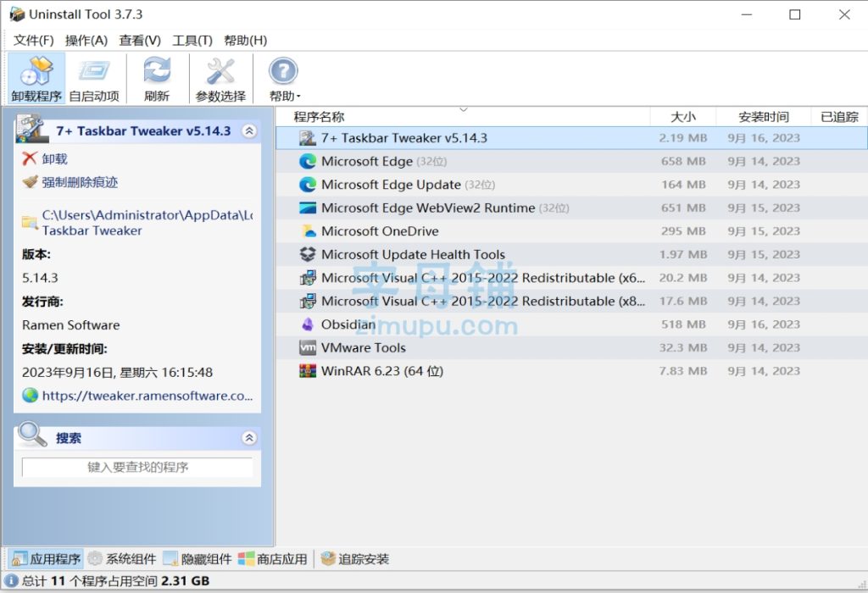Select the Microsoft Edge (32位) row text
The width and height of the screenshot is (868, 593).
(384, 161)
